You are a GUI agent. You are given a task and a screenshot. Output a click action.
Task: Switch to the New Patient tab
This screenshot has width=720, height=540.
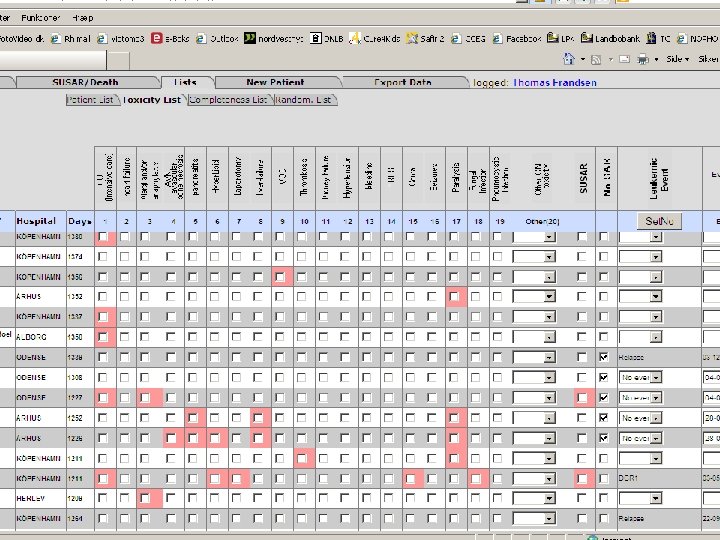point(275,82)
